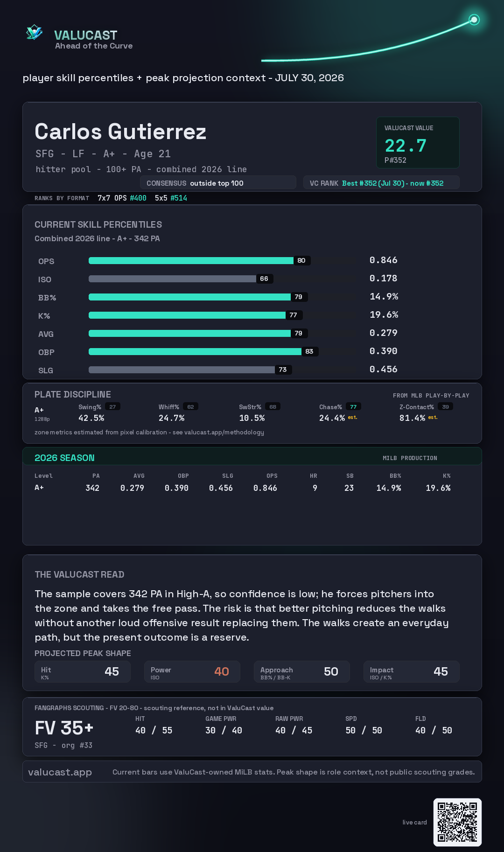Select the VC RANK best #352 pill
This screenshot has width=504, height=852.
click(x=381, y=183)
